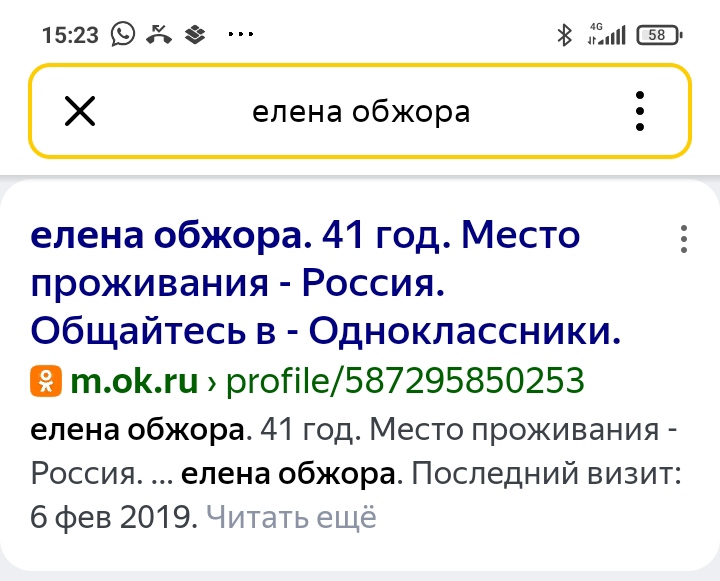Tap the 15:23 clock in the status bar
This screenshot has height=581, width=720.
tap(70, 35)
